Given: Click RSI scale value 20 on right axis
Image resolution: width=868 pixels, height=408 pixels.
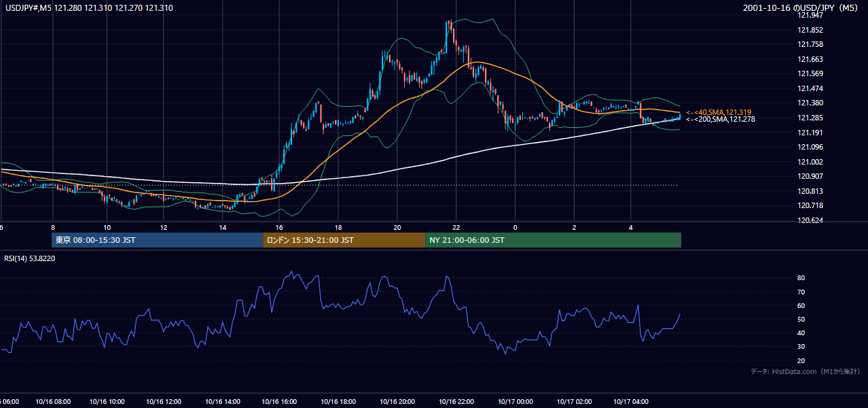Looking at the screenshot, I should pyautogui.click(x=801, y=360).
